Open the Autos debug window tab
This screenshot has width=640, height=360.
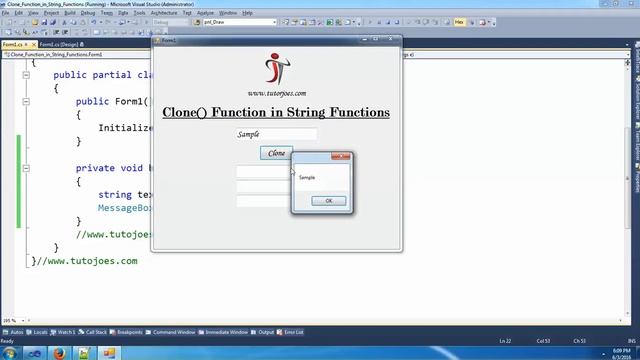[x=13, y=332]
